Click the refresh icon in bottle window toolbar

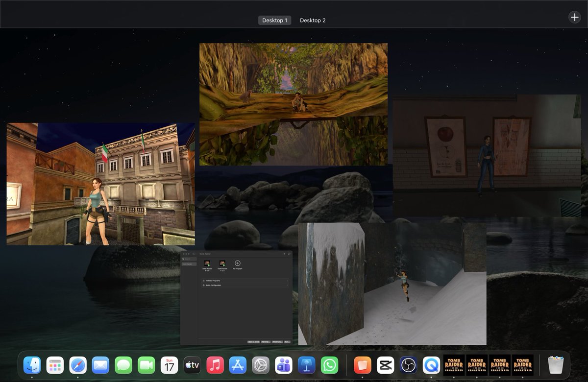tap(289, 254)
